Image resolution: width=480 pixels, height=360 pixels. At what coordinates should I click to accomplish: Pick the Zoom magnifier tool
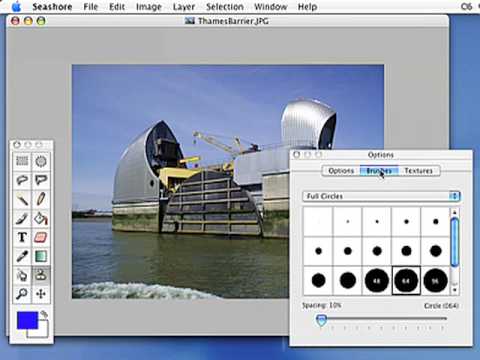point(22,294)
